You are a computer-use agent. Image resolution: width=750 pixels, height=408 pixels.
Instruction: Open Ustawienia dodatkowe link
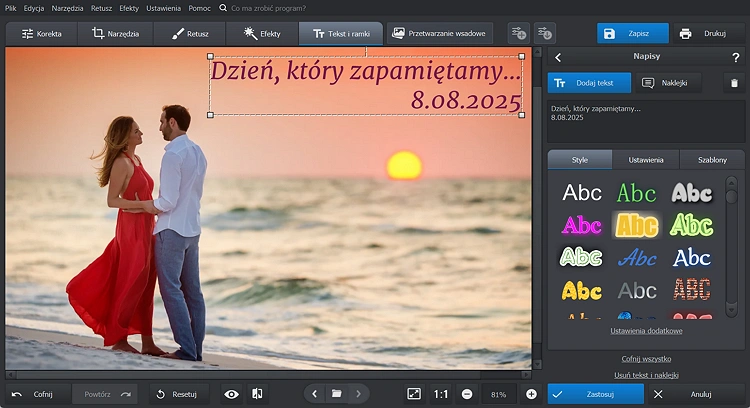tap(646, 331)
